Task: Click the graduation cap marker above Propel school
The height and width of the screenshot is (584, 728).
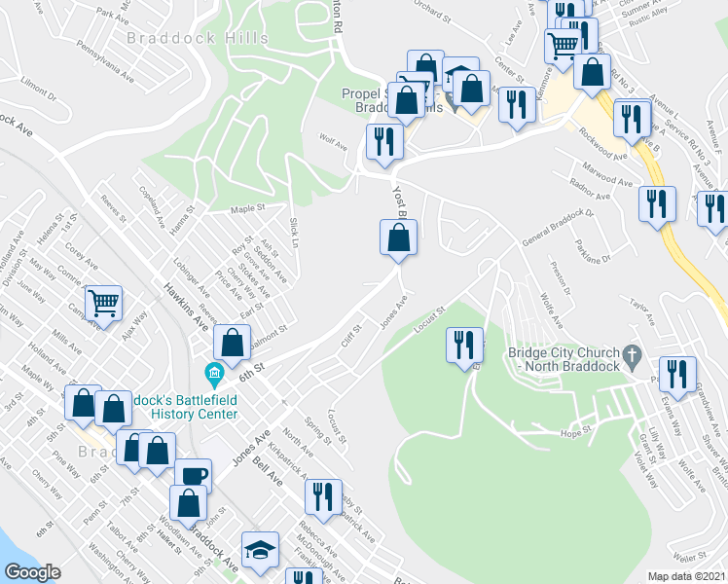Action: pos(460,73)
